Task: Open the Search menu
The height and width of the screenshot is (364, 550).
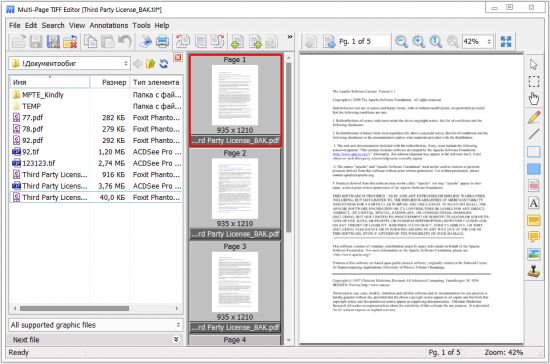Action: click(x=53, y=26)
